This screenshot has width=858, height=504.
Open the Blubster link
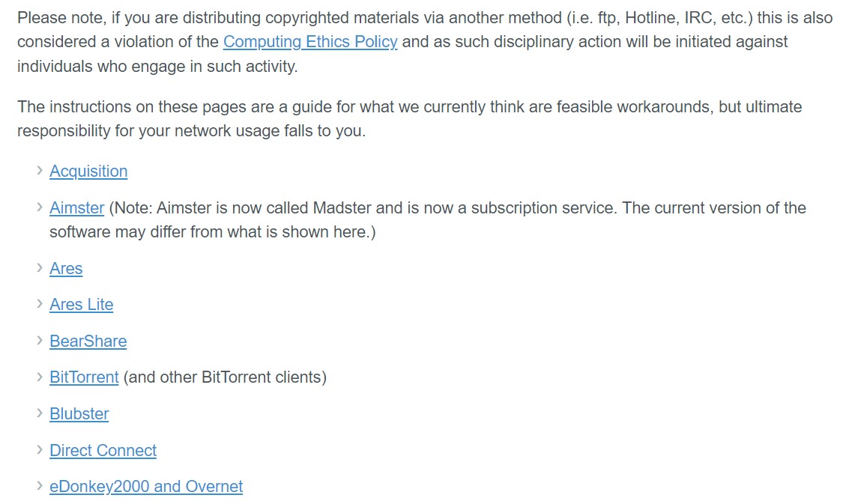79,414
